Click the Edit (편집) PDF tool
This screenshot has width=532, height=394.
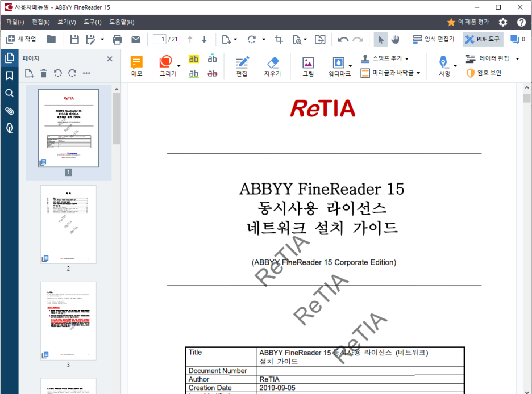tap(242, 66)
